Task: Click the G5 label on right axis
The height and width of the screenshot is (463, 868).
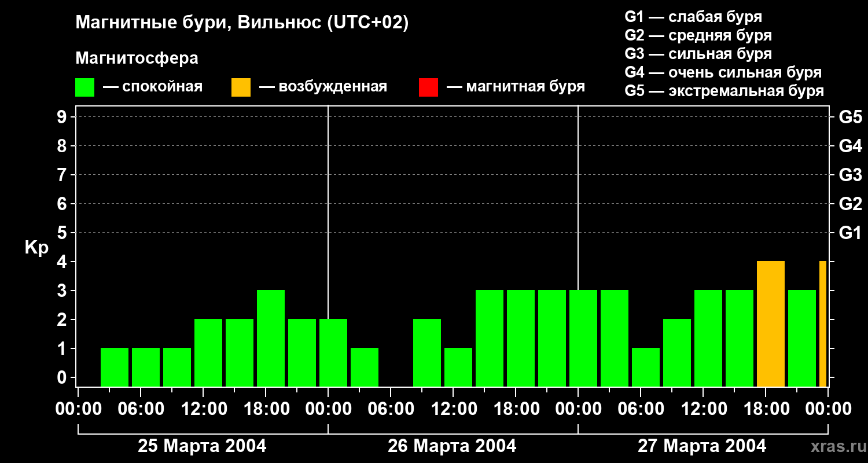Action: (851, 117)
